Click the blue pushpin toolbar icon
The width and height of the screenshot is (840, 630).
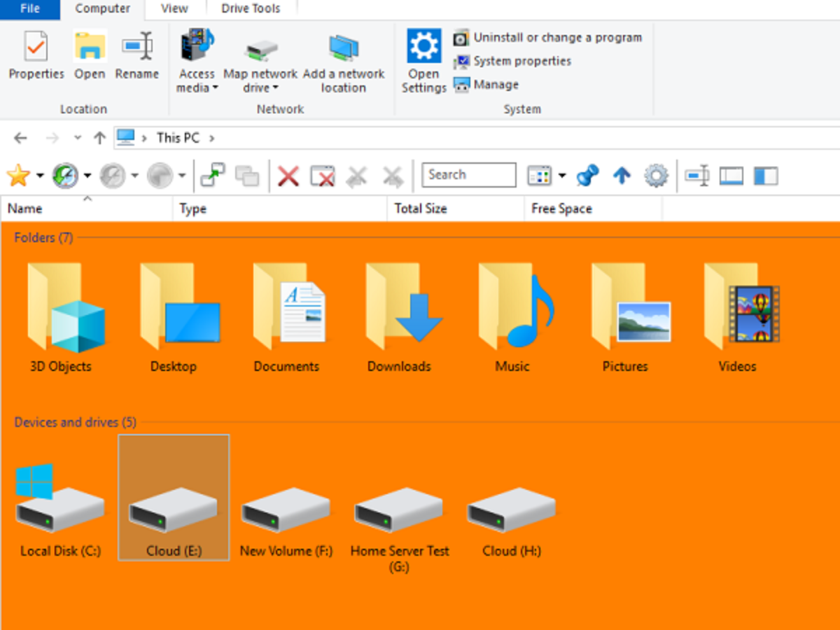tap(587, 176)
